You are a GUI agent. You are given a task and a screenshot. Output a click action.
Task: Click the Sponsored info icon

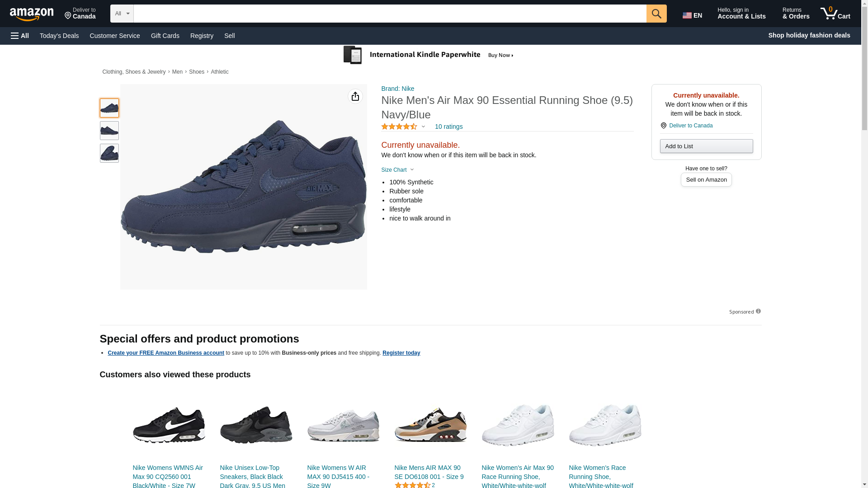click(x=758, y=311)
